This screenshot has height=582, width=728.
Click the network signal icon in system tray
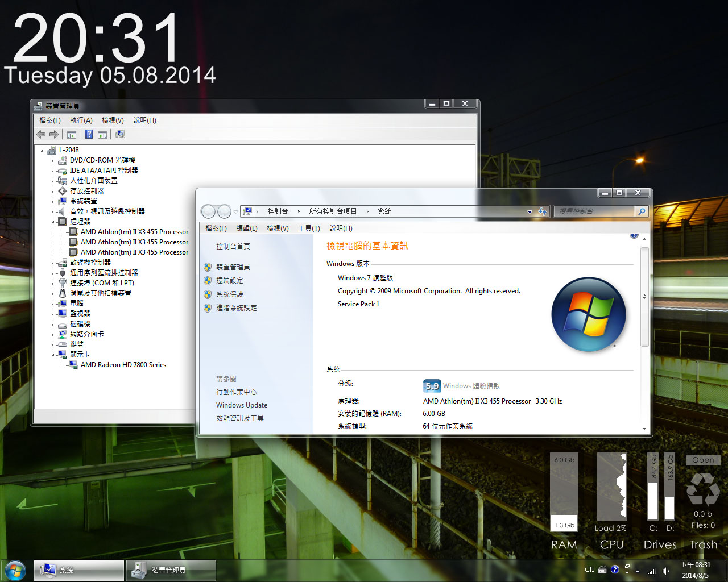tap(651, 571)
